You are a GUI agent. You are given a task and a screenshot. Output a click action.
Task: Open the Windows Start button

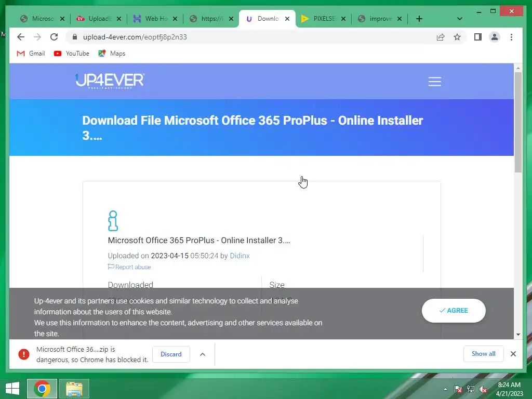click(x=12, y=389)
